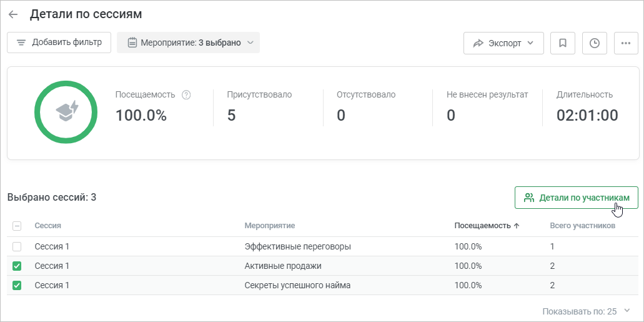
Task: Click the Детали по участникам button
Action: click(x=577, y=198)
